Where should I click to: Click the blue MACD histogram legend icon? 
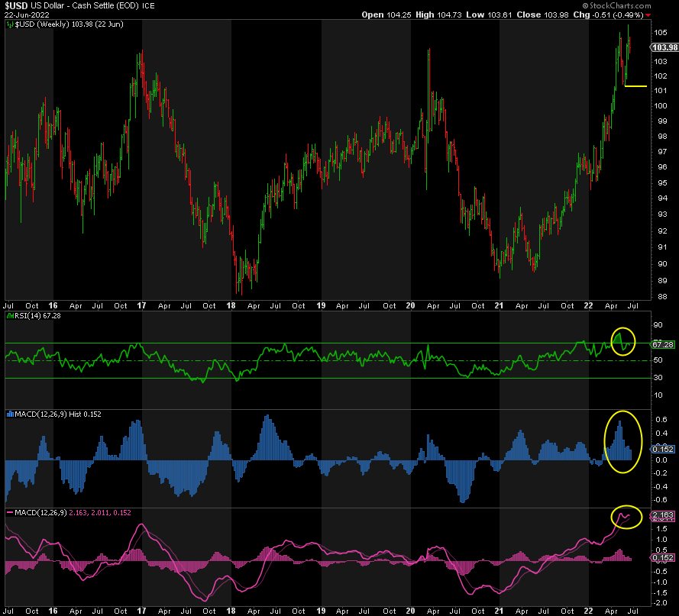10,414
